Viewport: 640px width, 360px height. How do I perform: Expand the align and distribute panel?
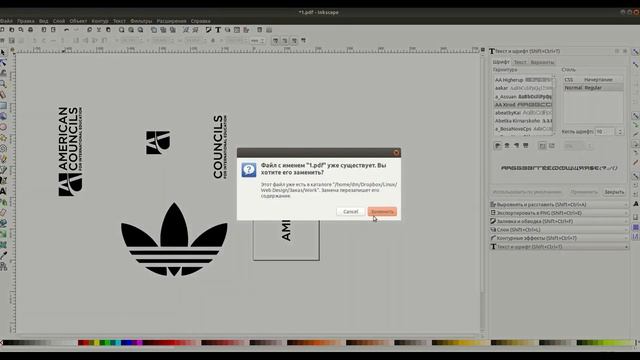click(x=559, y=204)
